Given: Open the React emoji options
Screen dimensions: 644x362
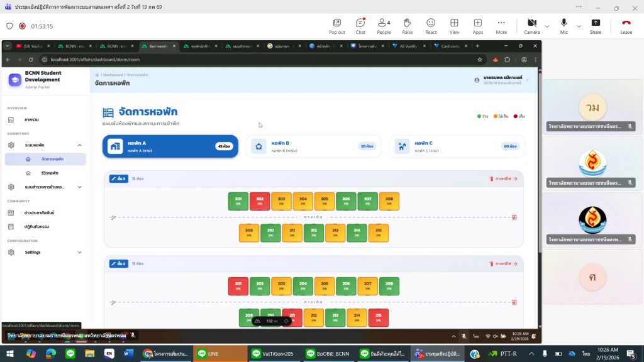Looking at the screenshot, I should [431, 26].
